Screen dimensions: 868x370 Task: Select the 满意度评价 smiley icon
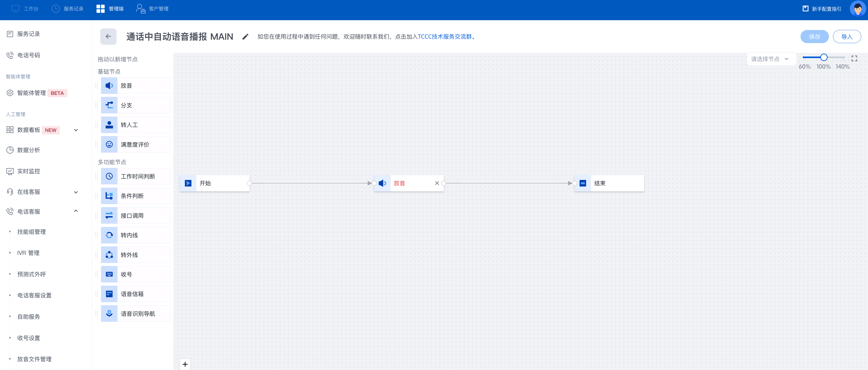(109, 144)
